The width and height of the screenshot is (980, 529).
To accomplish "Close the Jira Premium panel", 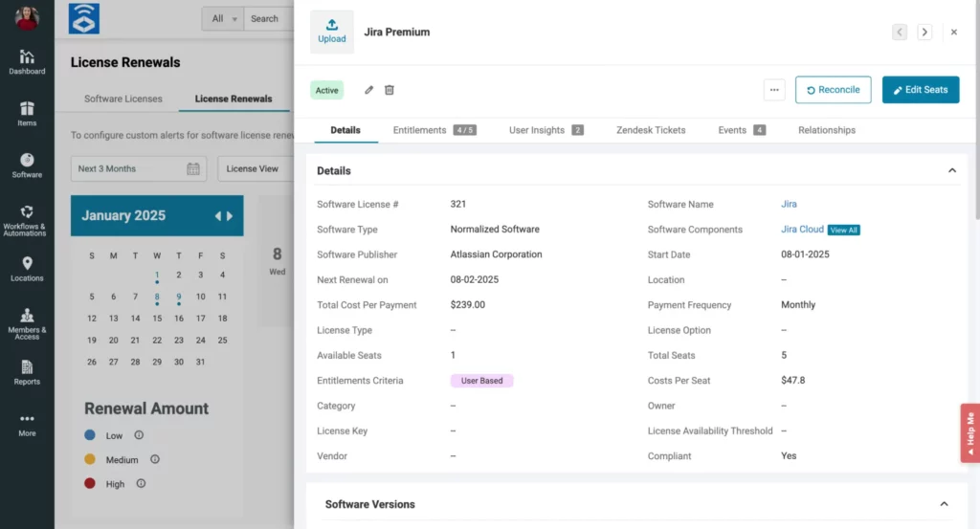I will pyautogui.click(x=954, y=32).
